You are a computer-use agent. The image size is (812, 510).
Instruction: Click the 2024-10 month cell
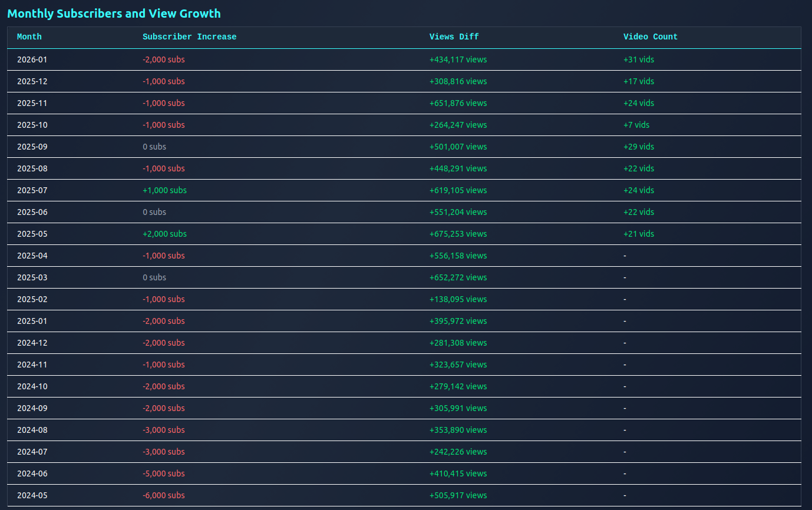(x=32, y=386)
